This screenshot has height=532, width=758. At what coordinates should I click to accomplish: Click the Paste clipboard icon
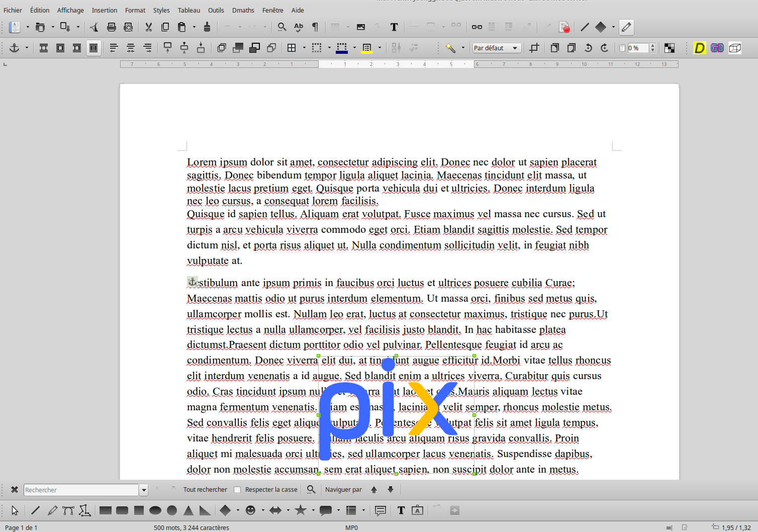pyautogui.click(x=182, y=27)
